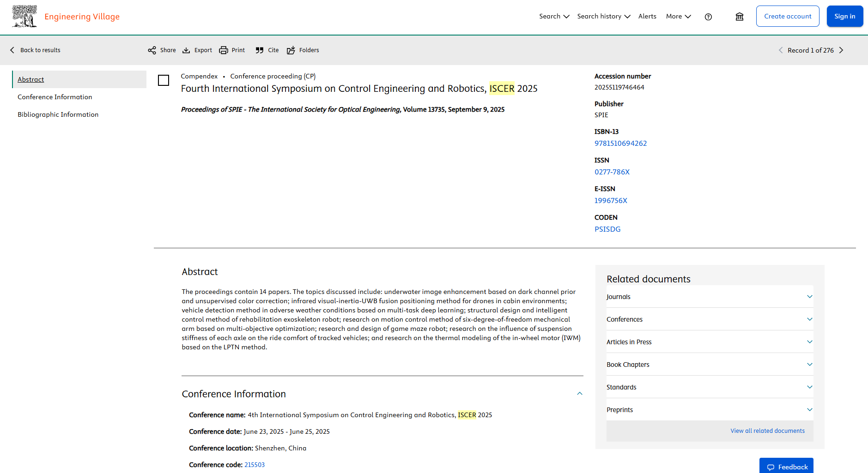Click the Print icon
Viewport: 868px width, 473px height.
pyautogui.click(x=224, y=50)
